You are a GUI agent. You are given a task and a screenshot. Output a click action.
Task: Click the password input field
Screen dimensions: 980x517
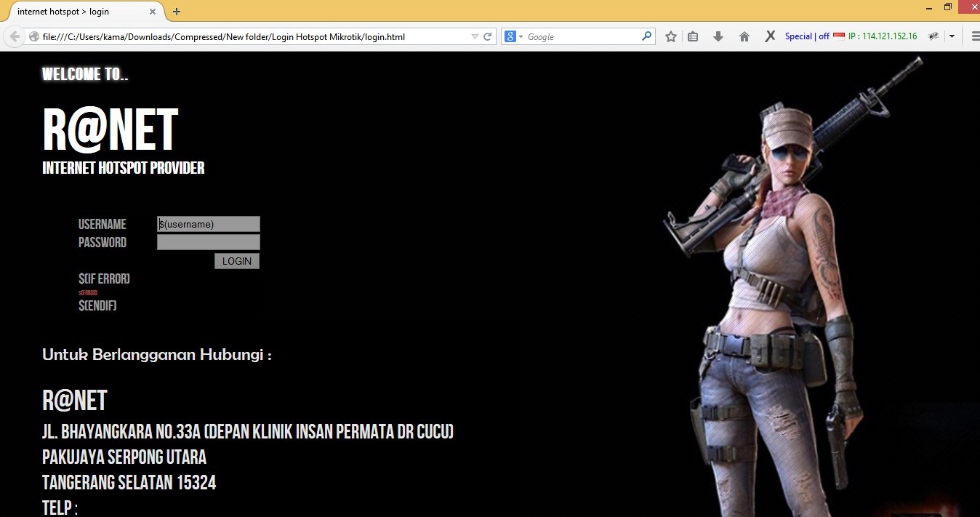[209, 242]
